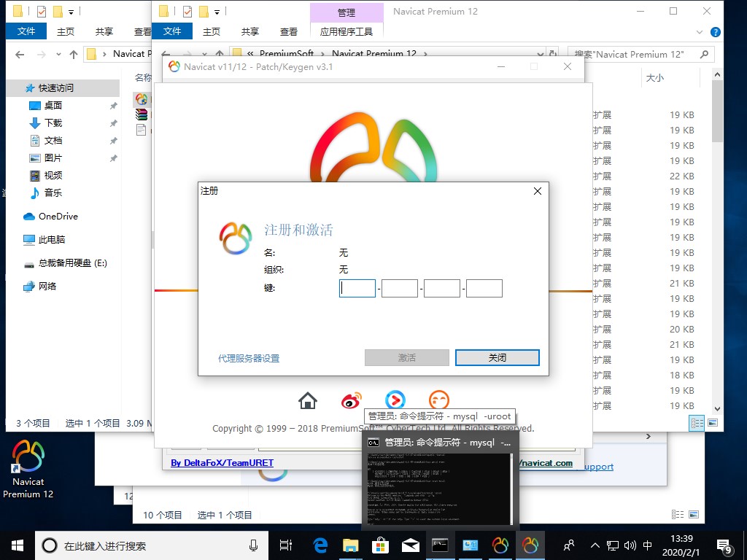
Task: Click the properties checkmark icon in left Explorer window
Action: tap(42, 11)
